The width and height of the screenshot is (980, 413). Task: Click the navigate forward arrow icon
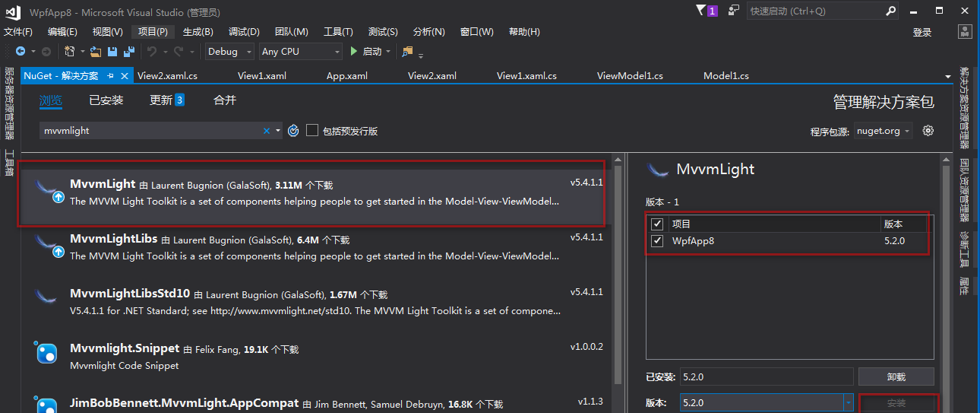tap(46, 51)
